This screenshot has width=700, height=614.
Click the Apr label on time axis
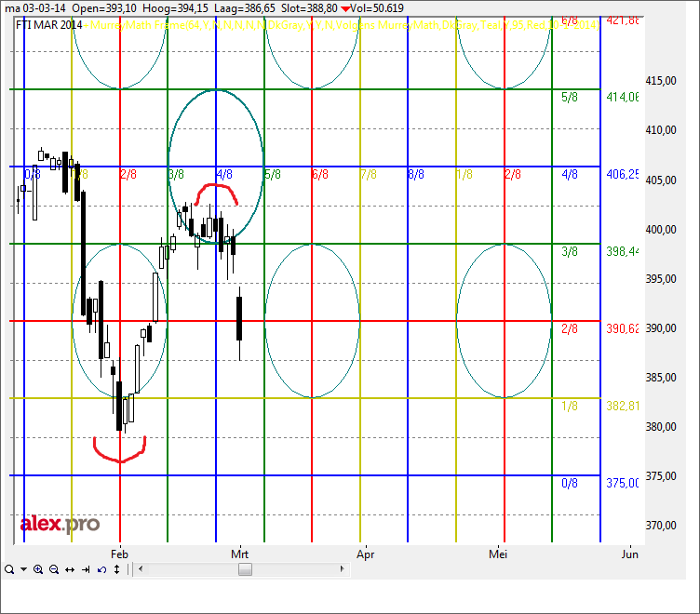[363, 553]
